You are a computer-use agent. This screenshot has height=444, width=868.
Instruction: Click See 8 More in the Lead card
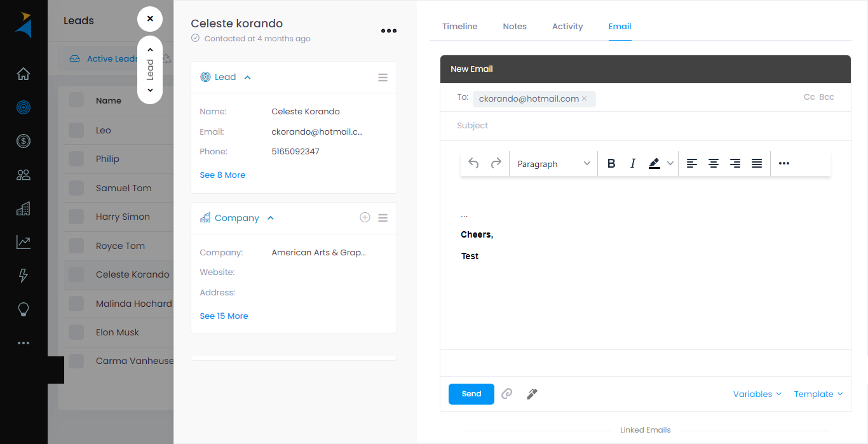222,174
